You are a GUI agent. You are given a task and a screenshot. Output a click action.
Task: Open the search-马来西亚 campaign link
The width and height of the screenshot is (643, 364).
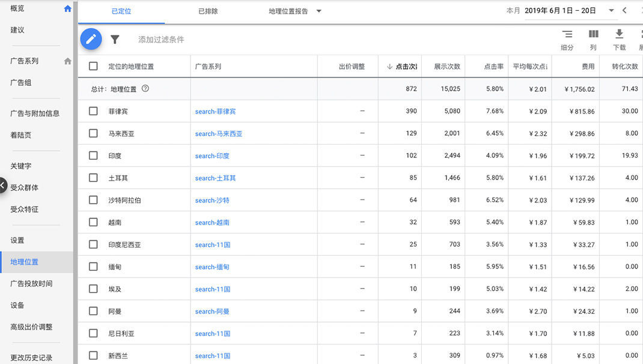pos(219,134)
